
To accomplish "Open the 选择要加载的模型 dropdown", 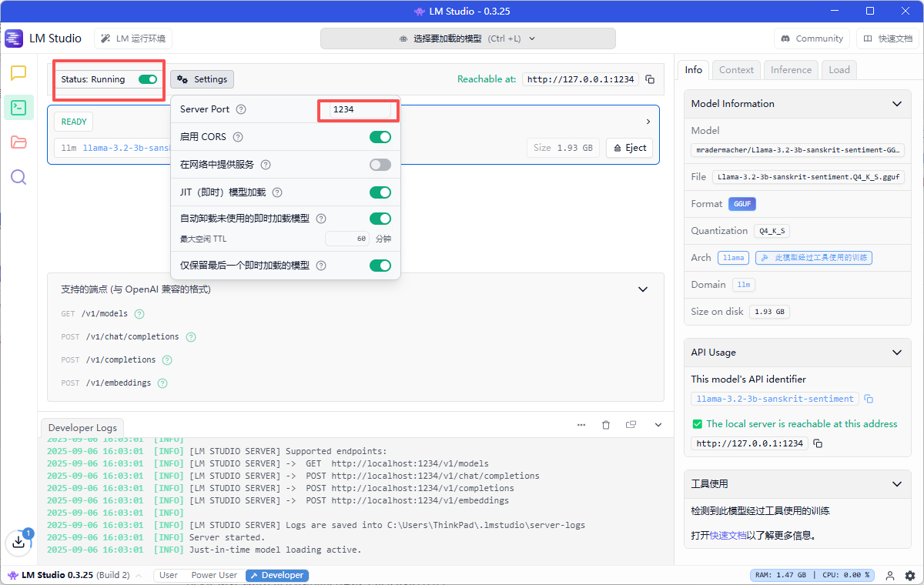I will 468,38.
